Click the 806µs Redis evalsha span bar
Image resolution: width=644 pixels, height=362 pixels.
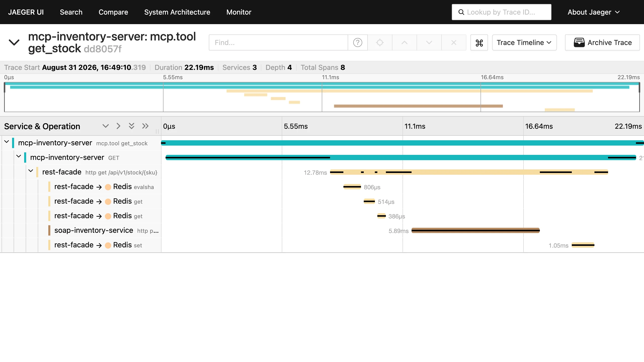click(x=352, y=187)
